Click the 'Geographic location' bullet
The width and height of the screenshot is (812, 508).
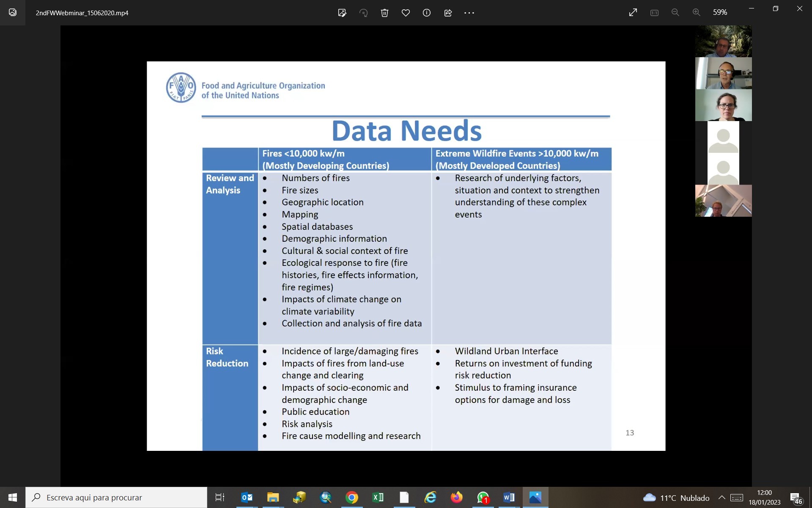323,202
